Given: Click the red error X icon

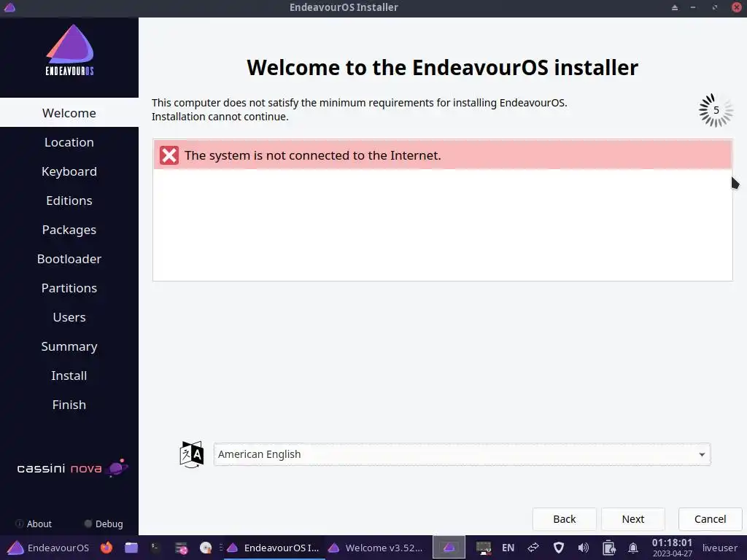Looking at the screenshot, I should 169,155.
